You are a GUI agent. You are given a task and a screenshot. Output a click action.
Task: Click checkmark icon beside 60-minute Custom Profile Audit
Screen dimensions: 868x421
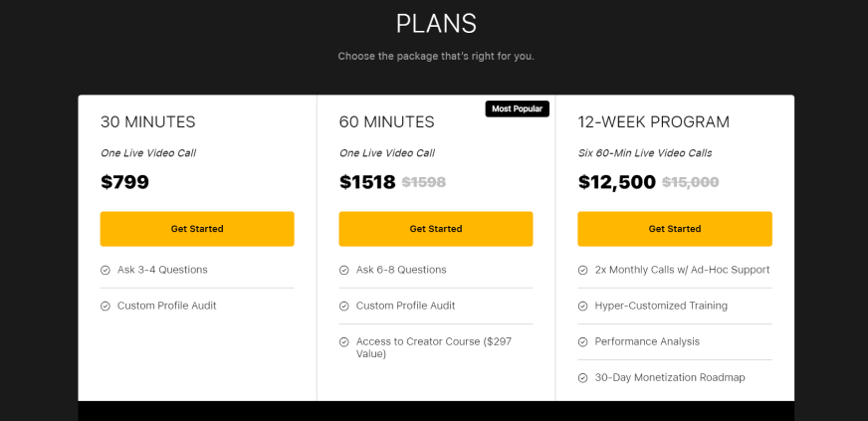[344, 306]
